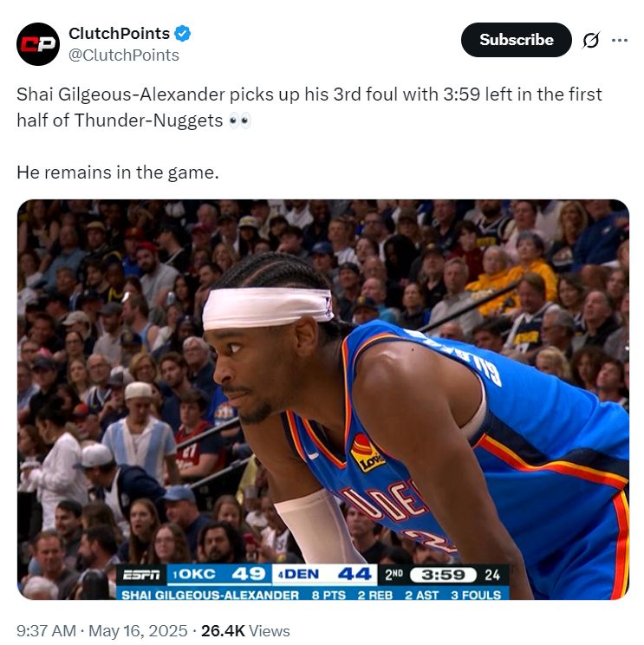Click the "He remains in the game." line
The image size is (644, 645).
coord(118,173)
